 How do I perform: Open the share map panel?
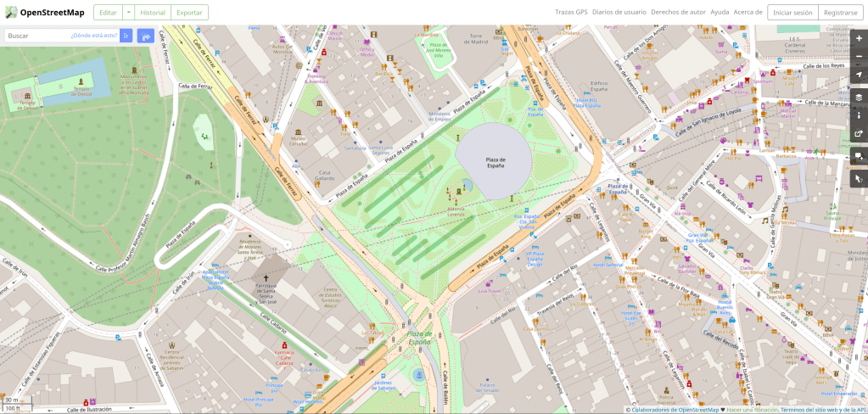pyautogui.click(x=859, y=134)
